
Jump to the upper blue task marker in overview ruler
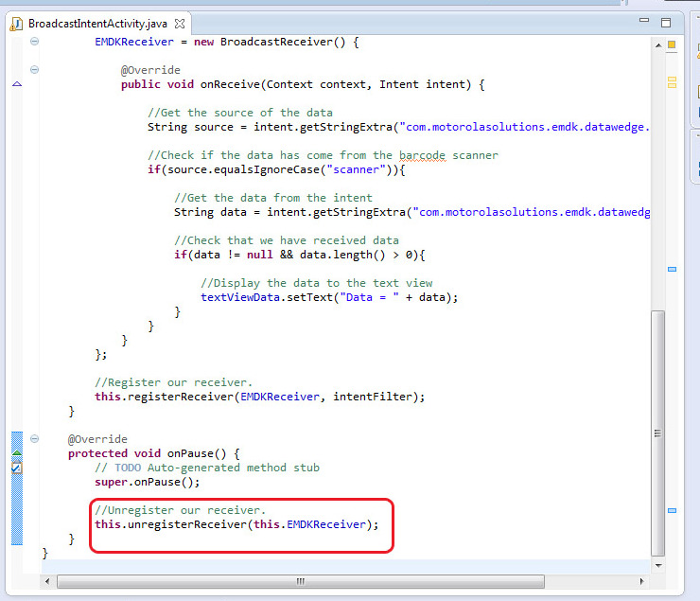coord(673,270)
